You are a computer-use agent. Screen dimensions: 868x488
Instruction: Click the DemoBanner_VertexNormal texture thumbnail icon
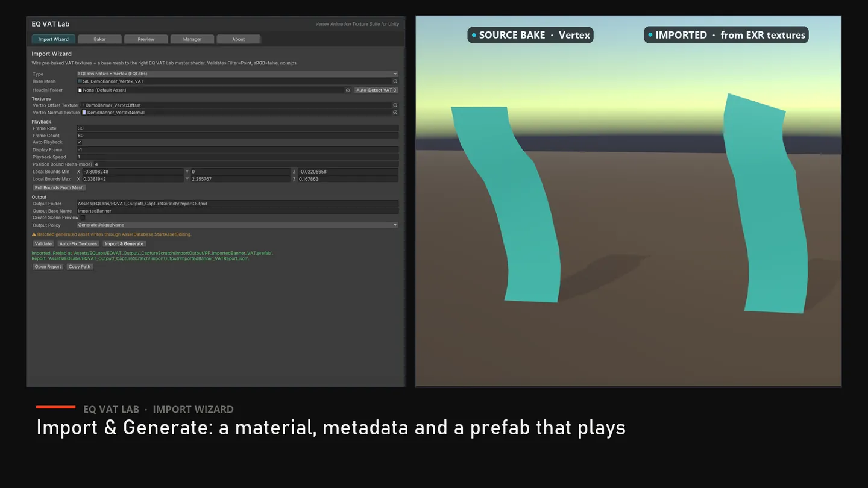(x=84, y=113)
